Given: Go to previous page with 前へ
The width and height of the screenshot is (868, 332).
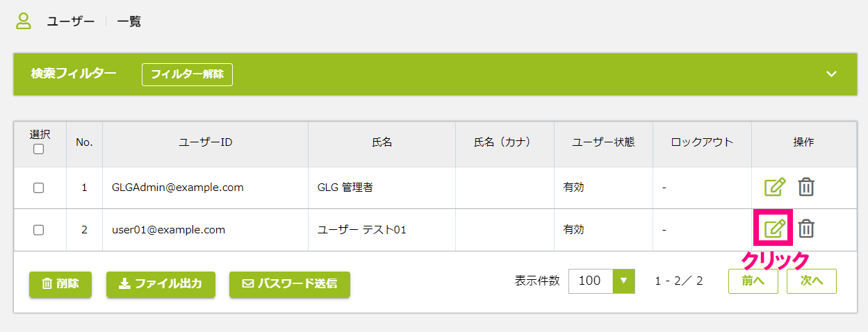Looking at the screenshot, I should (753, 281).
